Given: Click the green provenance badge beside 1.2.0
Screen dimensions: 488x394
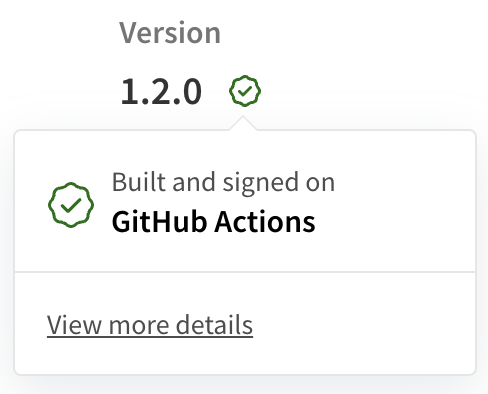Looking at the screenshot, I should tap(245, 91).
